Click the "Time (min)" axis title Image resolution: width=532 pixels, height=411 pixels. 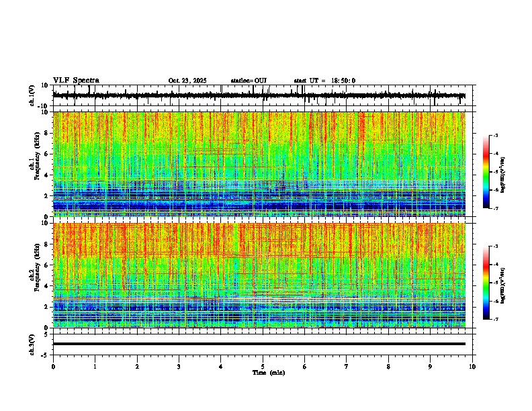(269, 373)
